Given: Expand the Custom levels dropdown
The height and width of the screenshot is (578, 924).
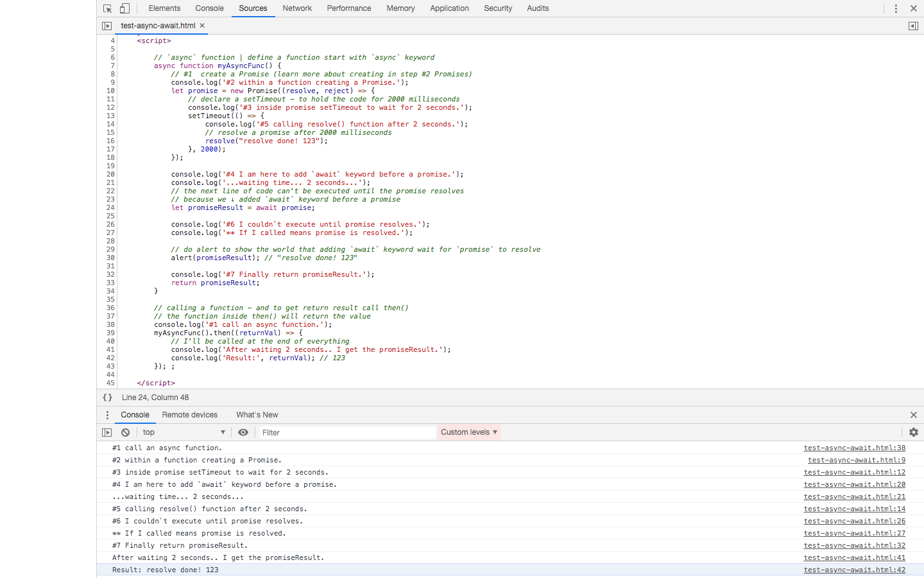Looking at the screenshot, I should (x=468, y=432).
